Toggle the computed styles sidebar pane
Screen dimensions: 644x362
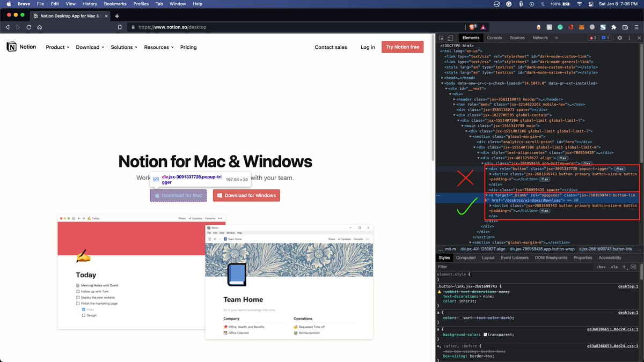(x=634, y=267)
